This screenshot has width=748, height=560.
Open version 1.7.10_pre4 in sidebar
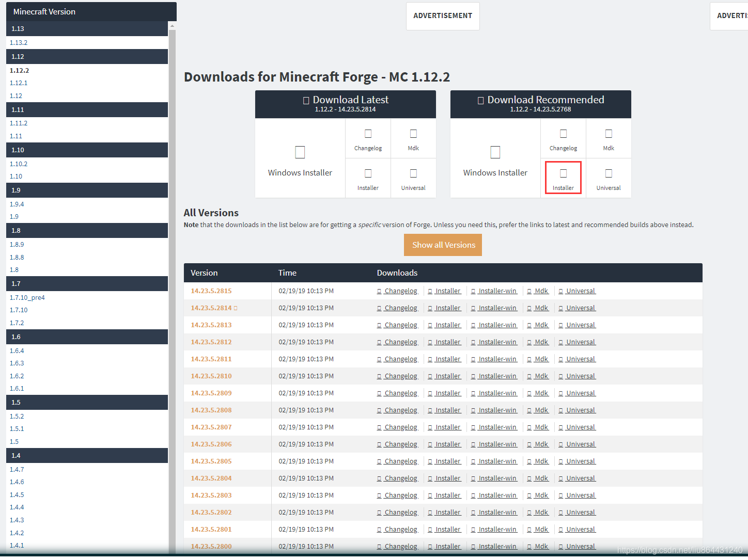[27, 298]
